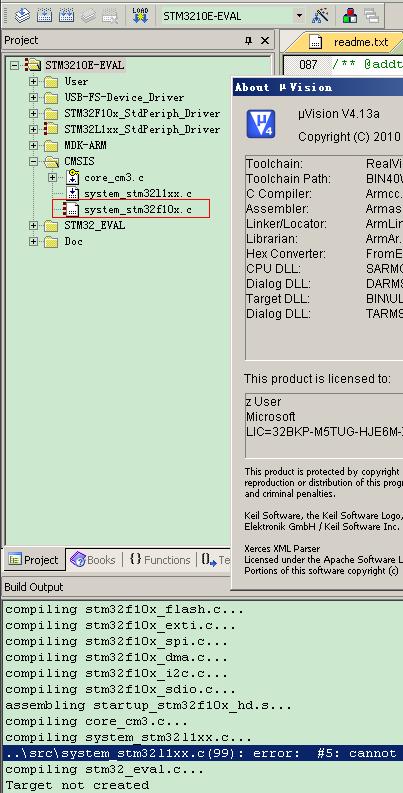Screen dimensions: 403x793
Task: Expand the User folder
Action: pos(33,81)
